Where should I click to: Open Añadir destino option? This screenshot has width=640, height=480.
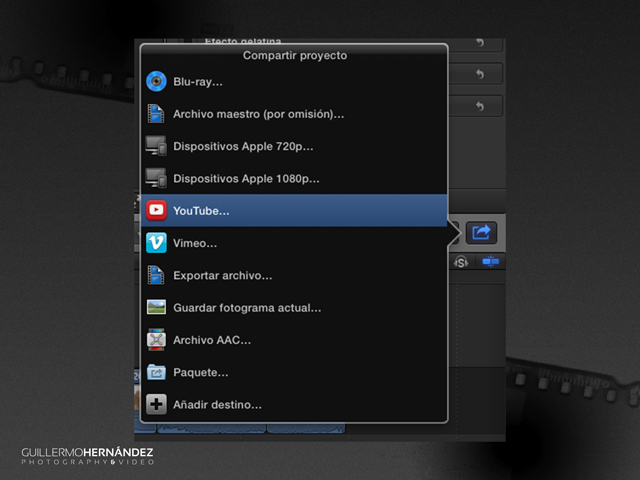294,404
